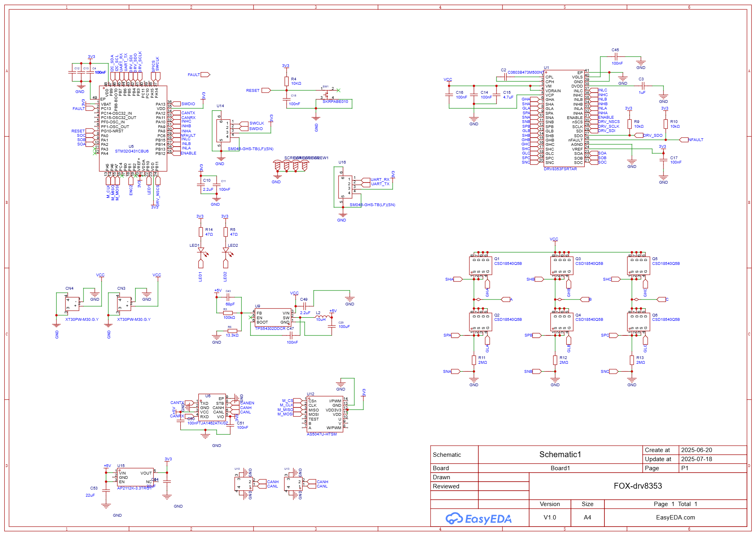Click the LED1 diode symbol
Image resolution: width=756 pixels, height=536 pixels.
pyautogui.click(x=201, y=251)
